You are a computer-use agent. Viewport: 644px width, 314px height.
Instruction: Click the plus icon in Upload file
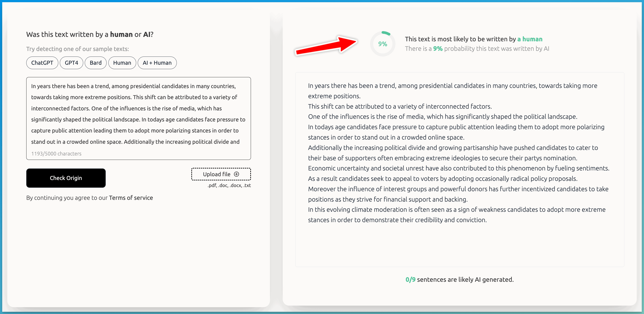(236, 174)
